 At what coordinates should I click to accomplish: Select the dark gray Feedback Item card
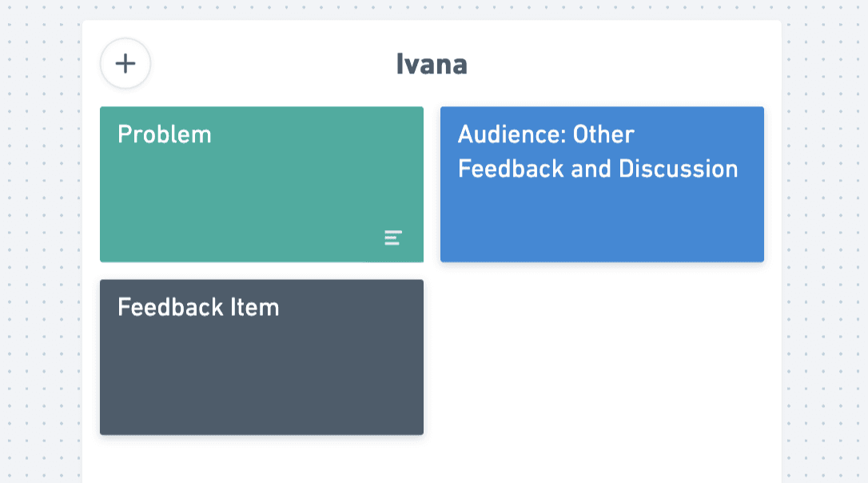coord(261,357)
